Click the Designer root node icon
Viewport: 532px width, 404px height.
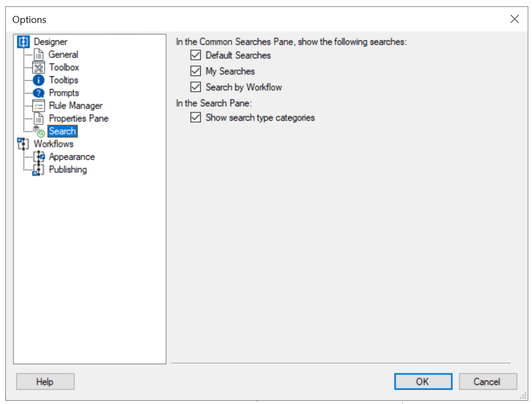pos(23,42)
